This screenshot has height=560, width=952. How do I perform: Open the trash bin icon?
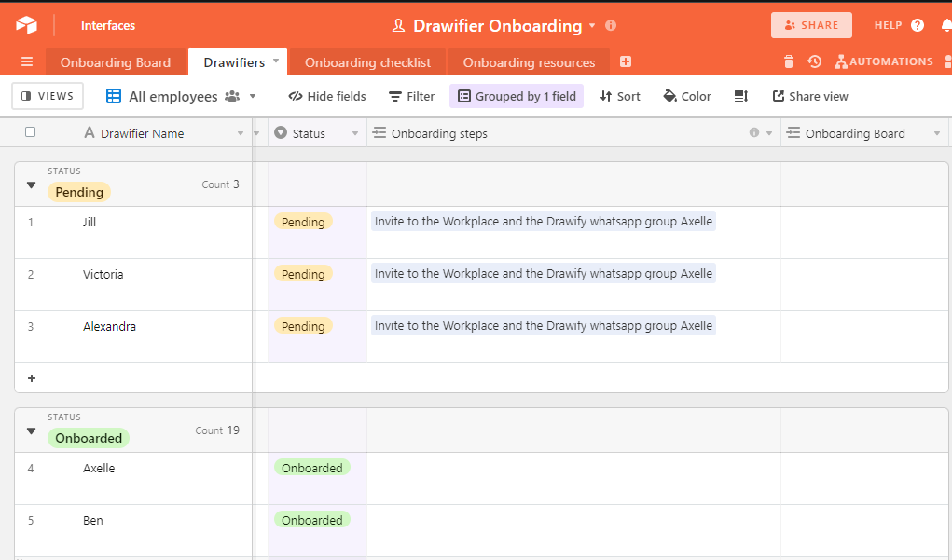click(789, 61)
